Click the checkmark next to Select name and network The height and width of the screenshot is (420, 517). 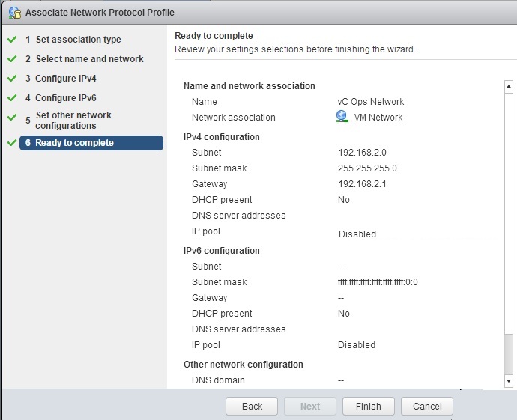click(12, 59)
